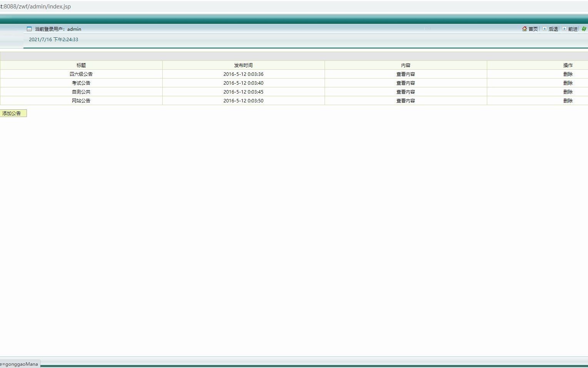Click the panel collapse icon beside 当前登录用户
588x368 pixels.
click(29, 28)
